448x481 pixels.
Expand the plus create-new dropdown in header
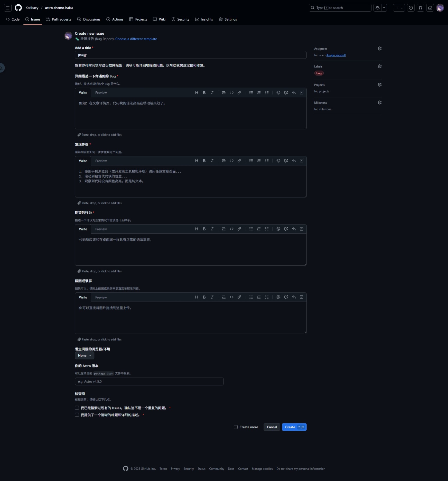(x=399, y=8)
